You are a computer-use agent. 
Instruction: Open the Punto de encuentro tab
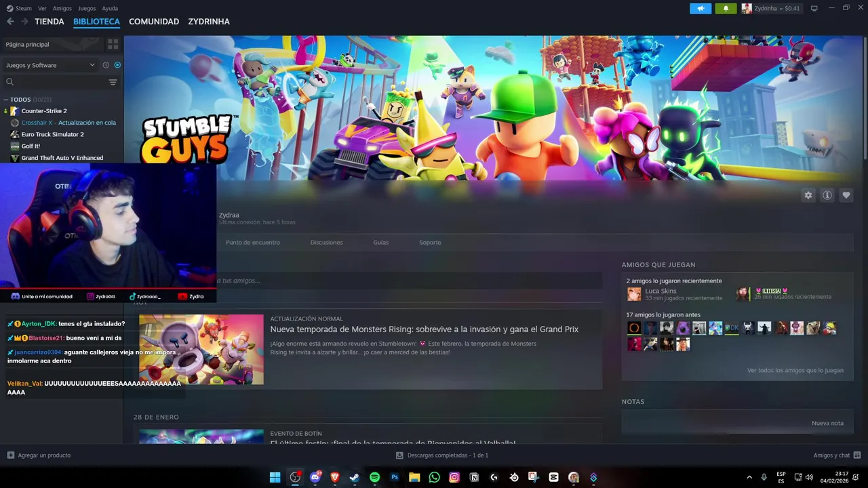(253, 243)
